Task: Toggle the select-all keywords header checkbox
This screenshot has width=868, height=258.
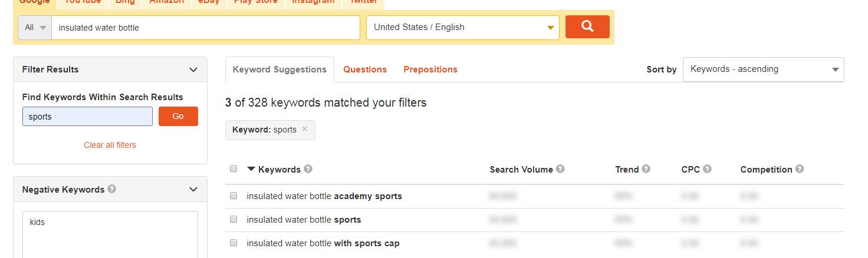Action: 234,168
